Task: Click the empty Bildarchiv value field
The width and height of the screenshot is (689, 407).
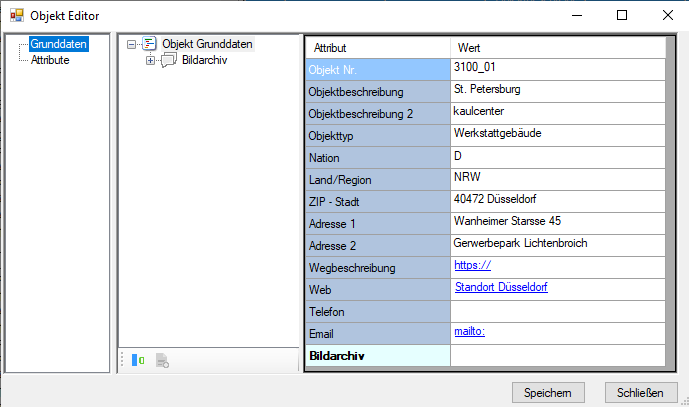Action: (558, 355)
